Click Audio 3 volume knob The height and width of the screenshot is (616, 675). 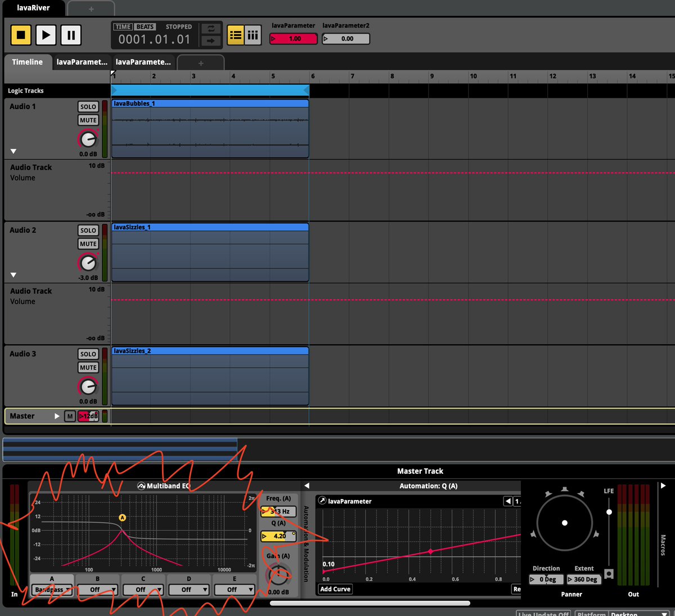tap(88, 386)
